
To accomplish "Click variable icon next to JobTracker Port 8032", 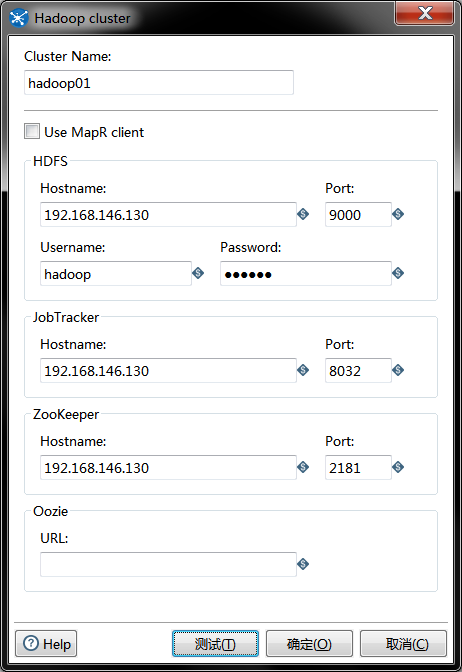I will point(398,370).
